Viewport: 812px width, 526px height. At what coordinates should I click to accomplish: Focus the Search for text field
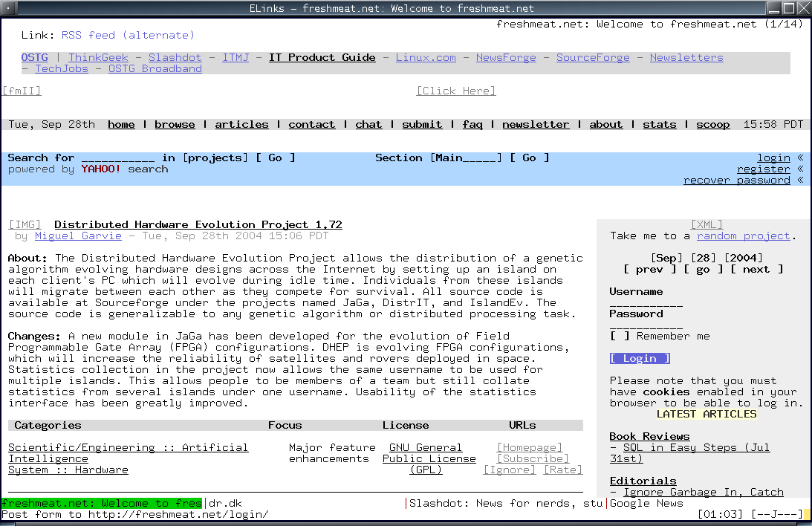point(118,158)
